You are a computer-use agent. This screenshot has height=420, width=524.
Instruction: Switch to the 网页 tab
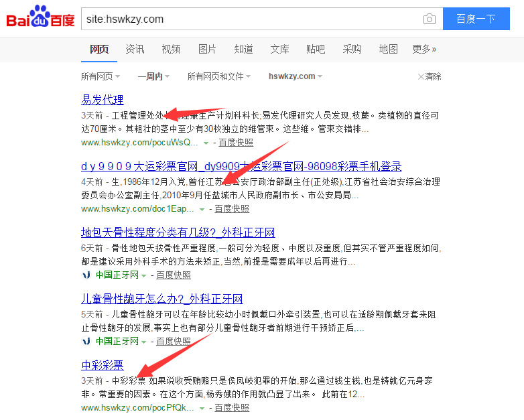[99, 50]
